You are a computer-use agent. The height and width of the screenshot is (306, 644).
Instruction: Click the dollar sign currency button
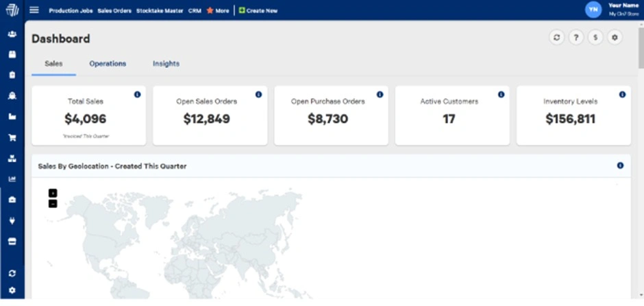(595, 38)
